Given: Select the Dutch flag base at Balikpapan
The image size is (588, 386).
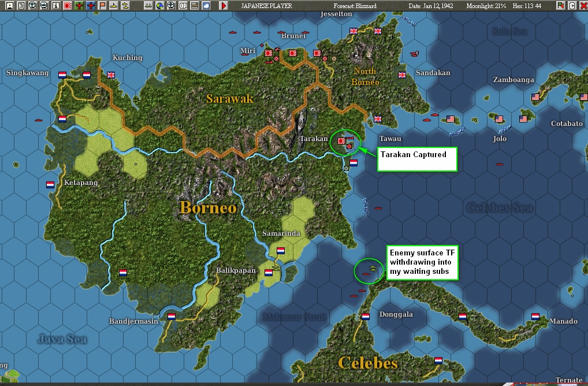Looking at the screenshot, I should coord(269,273).
